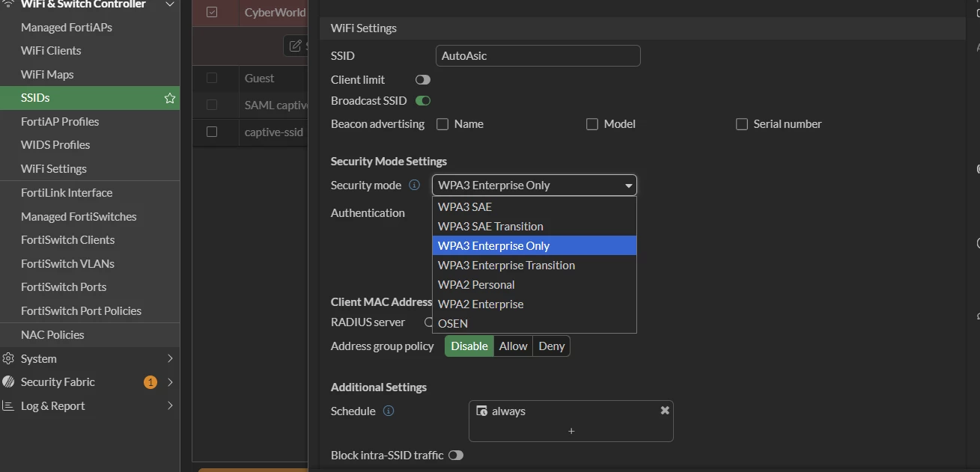
Task: Turn off Broadcast SSID
Action: (x=423, y=100)
